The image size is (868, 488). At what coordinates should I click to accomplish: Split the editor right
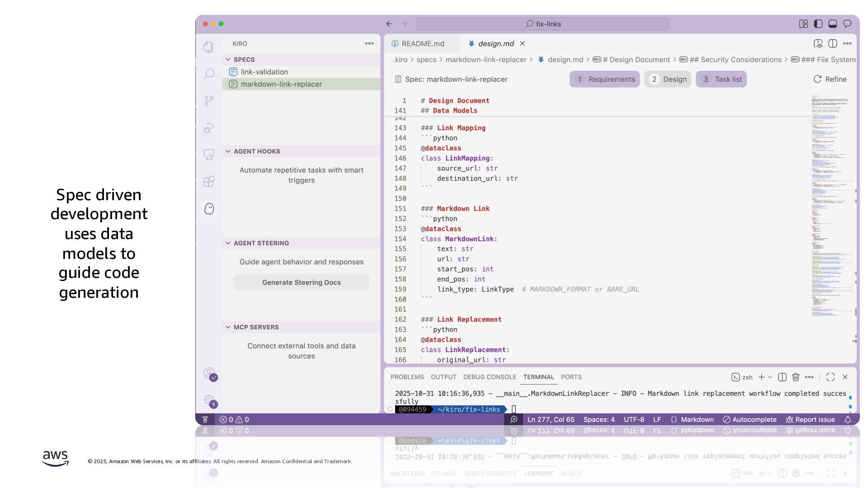pyautogui.click(x=833, y=43)
